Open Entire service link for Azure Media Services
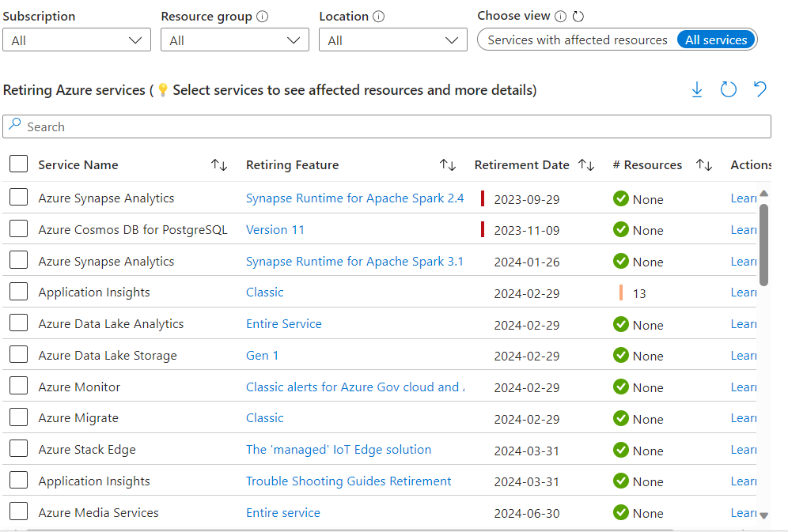The height and width of the screenshot is (532, 788). click(283, 513)
